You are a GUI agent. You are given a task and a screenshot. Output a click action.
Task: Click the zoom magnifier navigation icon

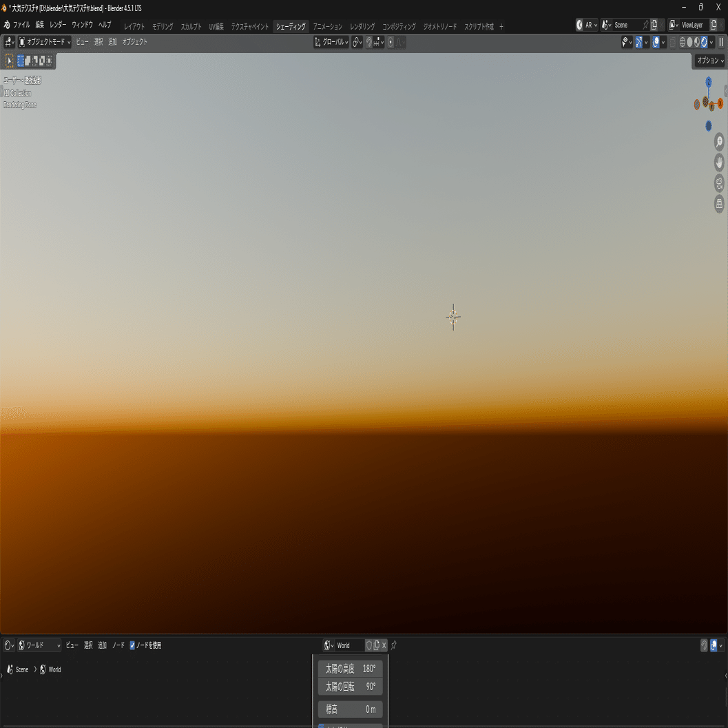[719, 142]
